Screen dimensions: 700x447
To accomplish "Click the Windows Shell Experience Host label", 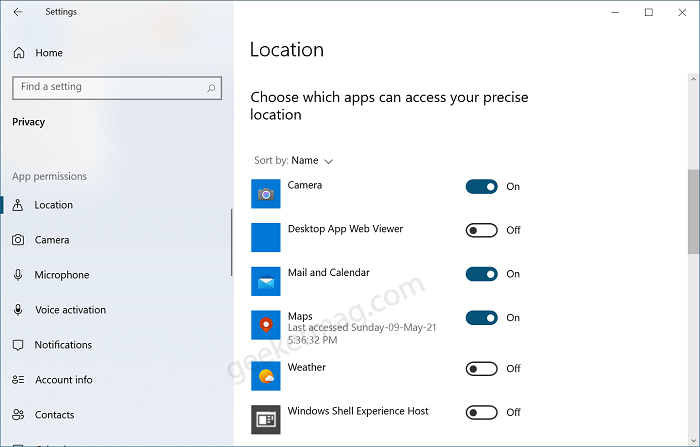I will point(358,411).
